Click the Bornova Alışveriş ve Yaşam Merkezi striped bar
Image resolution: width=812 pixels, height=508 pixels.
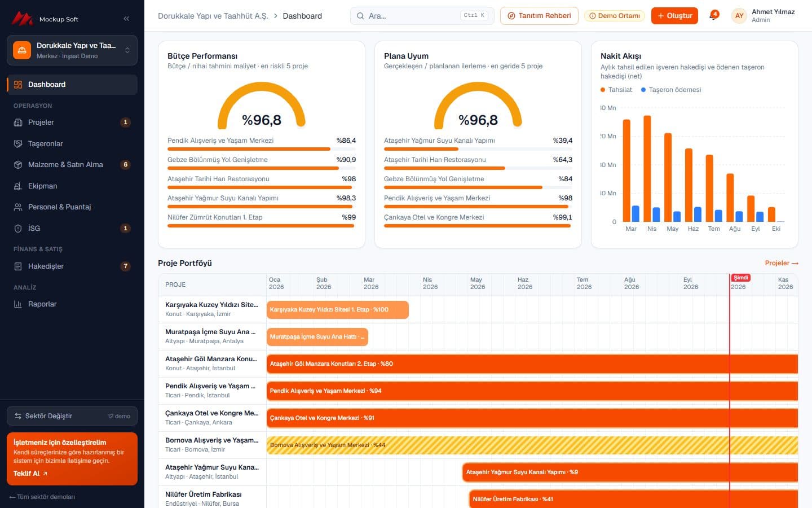(x=532, y=445)
